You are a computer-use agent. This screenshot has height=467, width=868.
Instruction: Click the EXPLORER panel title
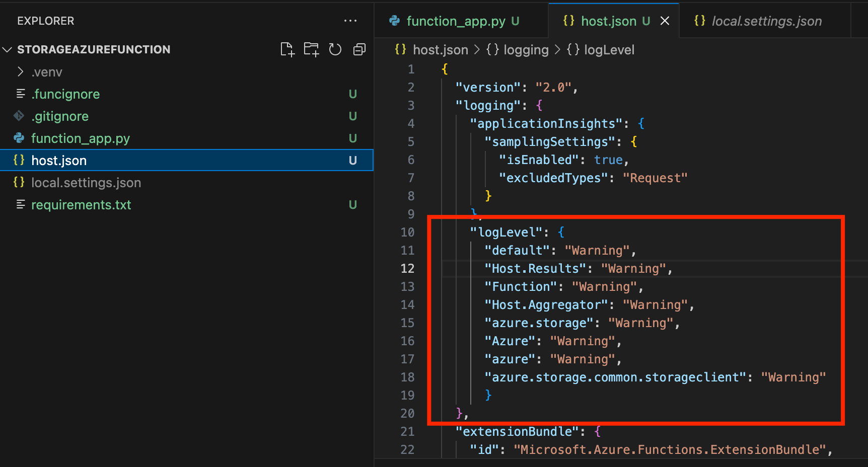pyautogui.click(x=46, y=21)
